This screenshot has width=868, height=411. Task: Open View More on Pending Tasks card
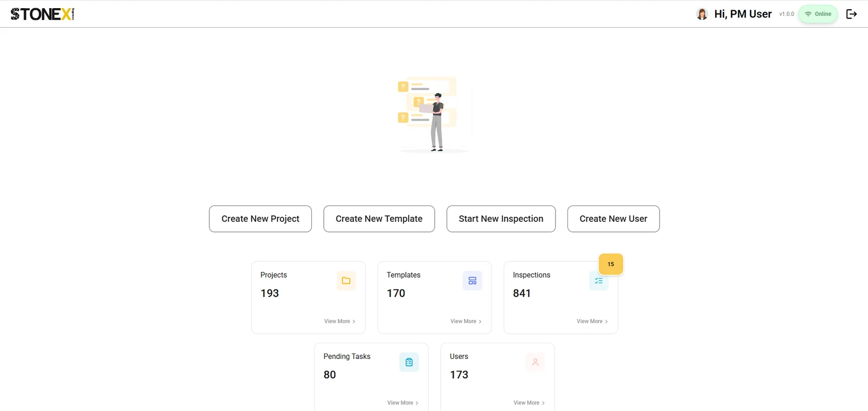pyautogui.click(x=403, y=403)
